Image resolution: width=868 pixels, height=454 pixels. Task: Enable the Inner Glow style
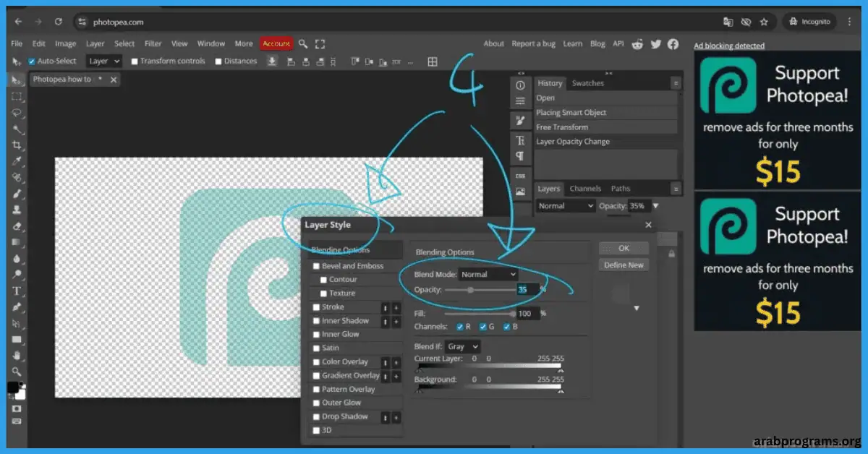coord(316,335)
